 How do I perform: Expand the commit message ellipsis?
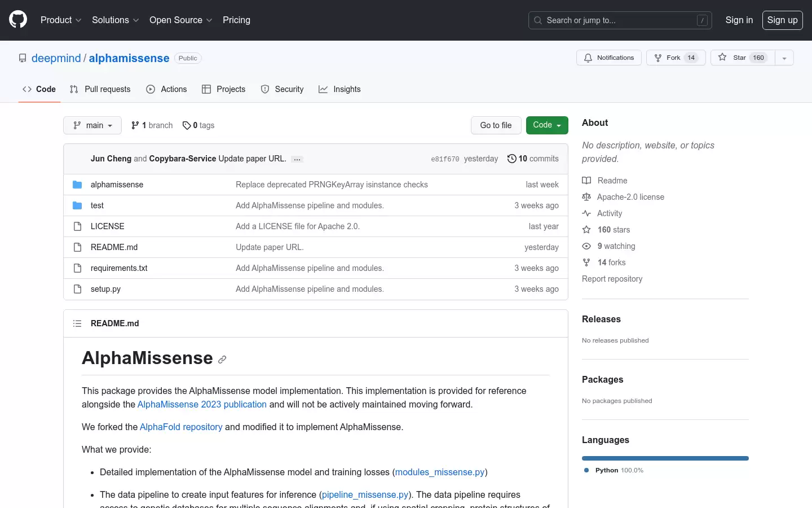297,159
